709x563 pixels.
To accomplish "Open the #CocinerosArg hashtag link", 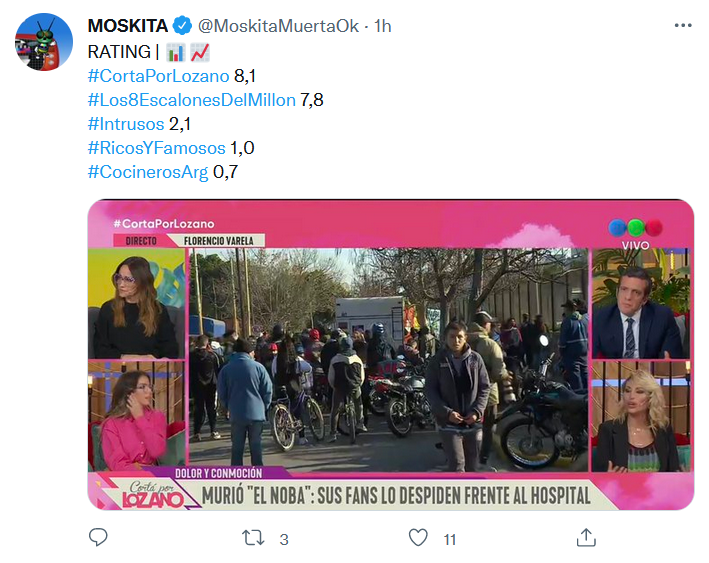I will tap(148, 172).
